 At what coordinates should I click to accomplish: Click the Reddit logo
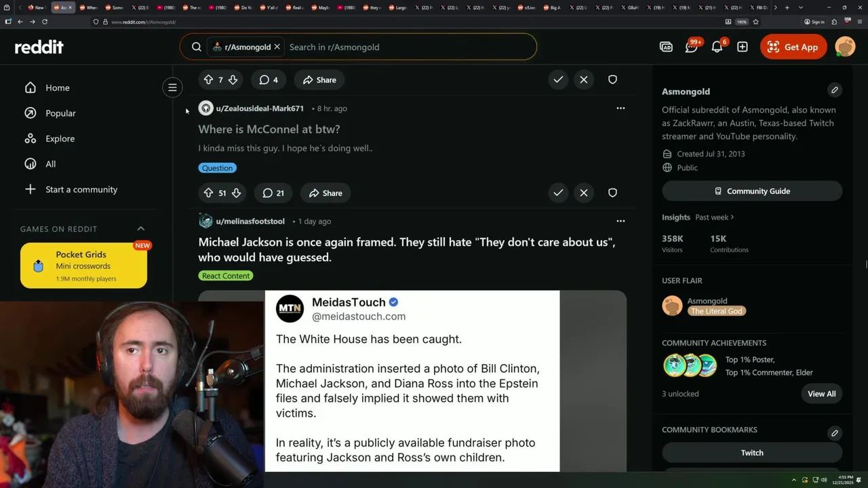39,47
